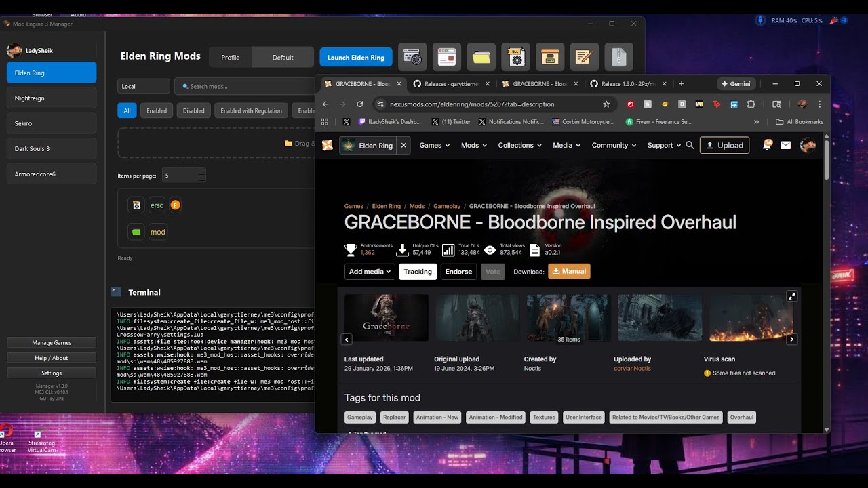Click the Nexus Mods logo icon

[x=328, y=145]
